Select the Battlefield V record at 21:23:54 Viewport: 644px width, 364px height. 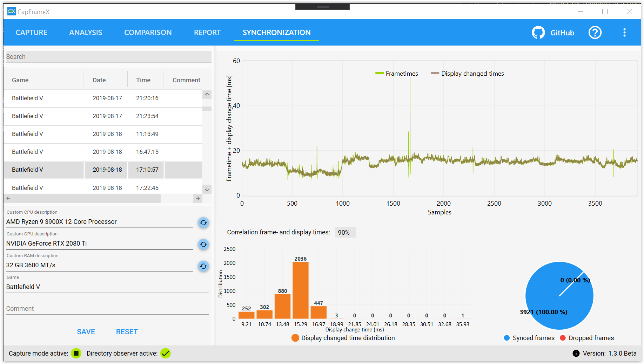(x=103, y=116)
